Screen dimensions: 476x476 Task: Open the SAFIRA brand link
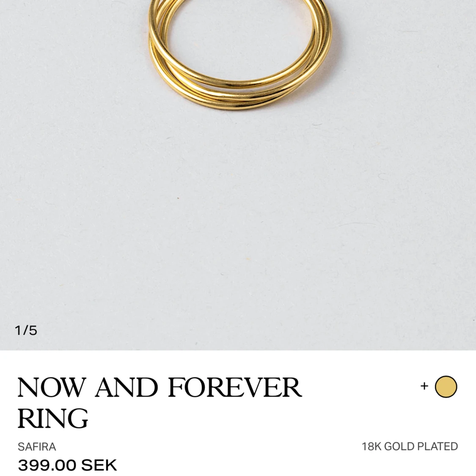coord(37,446)
